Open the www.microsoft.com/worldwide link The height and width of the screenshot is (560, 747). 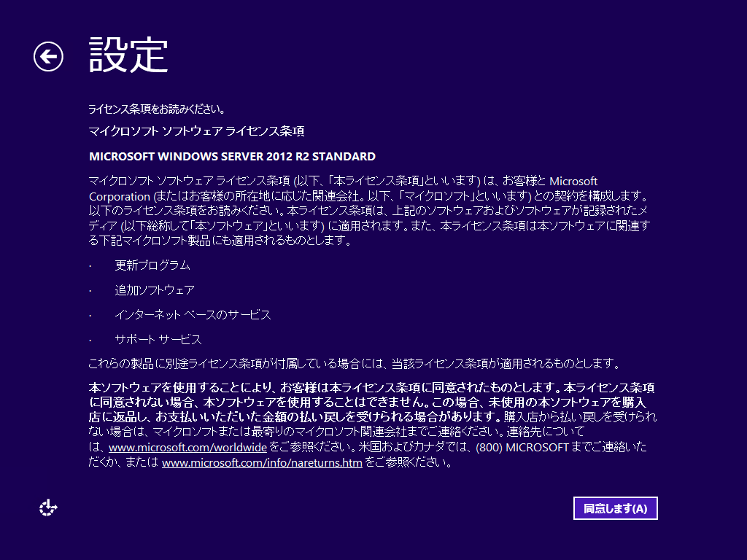tap(187, 447)
